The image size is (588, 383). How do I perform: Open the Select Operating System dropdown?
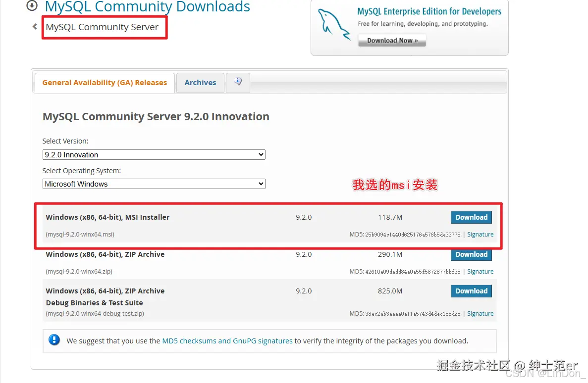[154, 184]
